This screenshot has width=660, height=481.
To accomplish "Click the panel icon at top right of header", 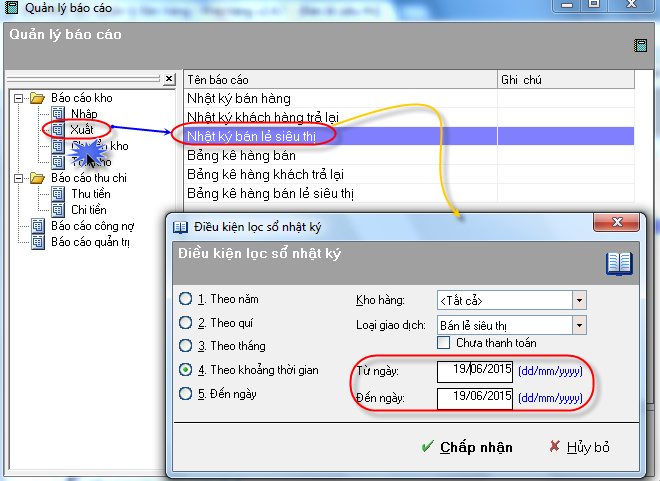I will pyautogui.click(x=640, y=45).
